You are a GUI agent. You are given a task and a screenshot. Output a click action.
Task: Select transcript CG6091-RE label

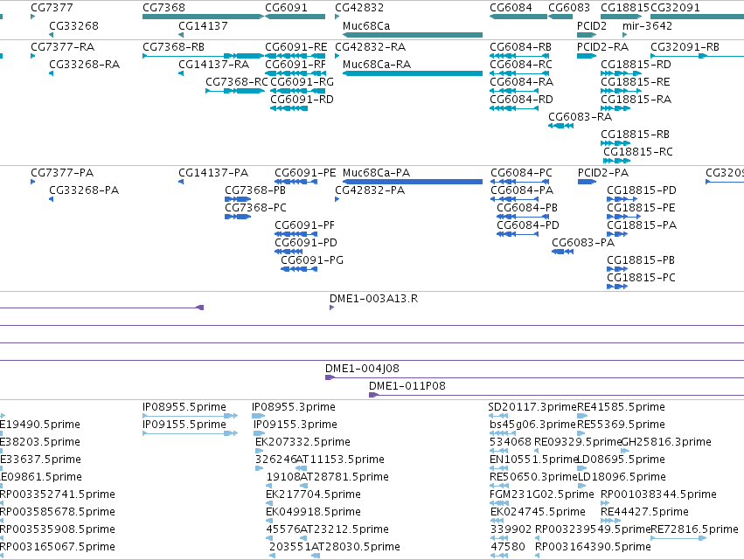pyautogui.click(x=296, y=47)
